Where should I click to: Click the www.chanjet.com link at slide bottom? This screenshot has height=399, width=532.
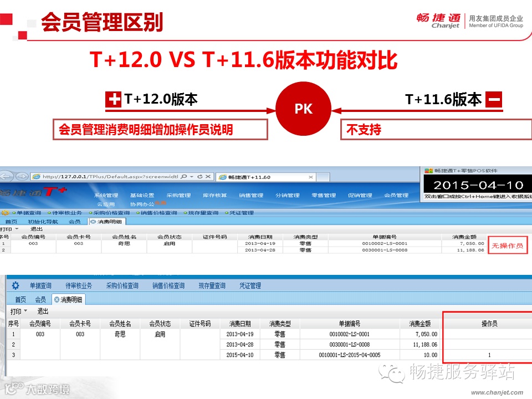pos(497,392)
